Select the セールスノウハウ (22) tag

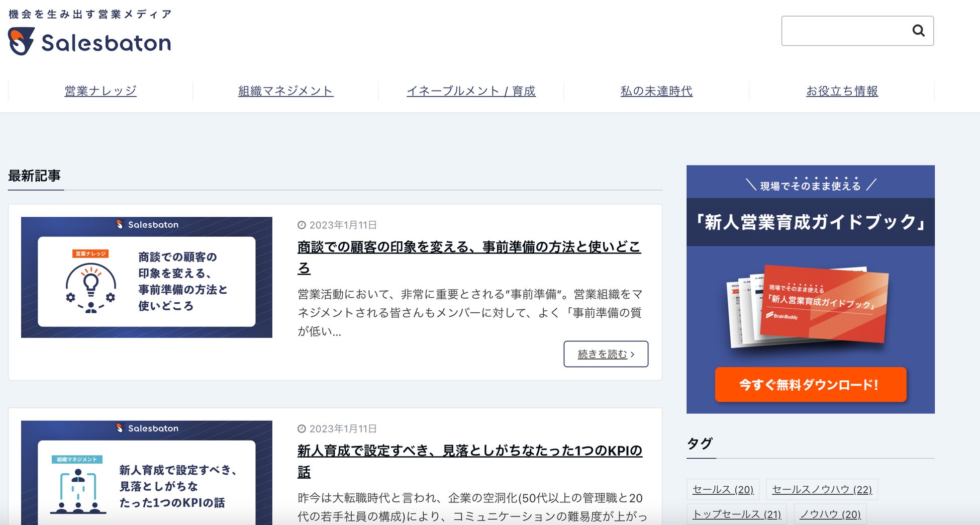pyautogui.click(x=822, y=489)
